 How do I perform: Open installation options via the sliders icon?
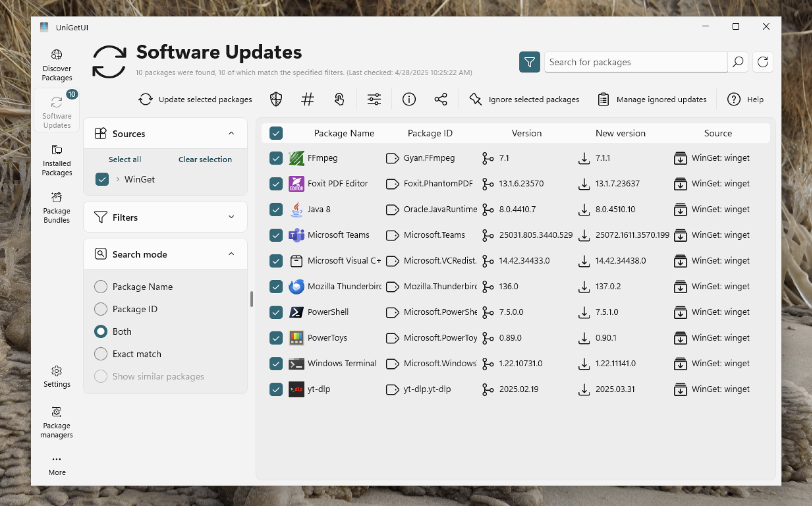374,99
